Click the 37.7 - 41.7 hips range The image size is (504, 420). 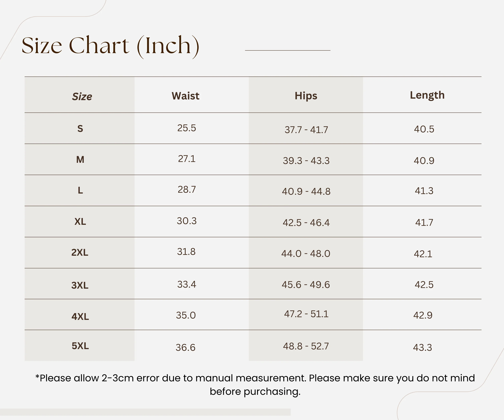coord(306,130)
